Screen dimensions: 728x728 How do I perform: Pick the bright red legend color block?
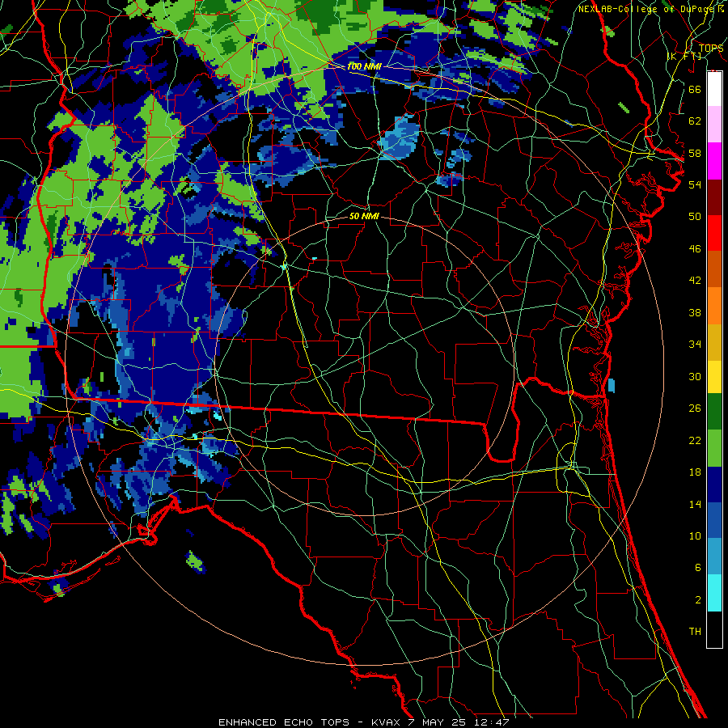pos(714,233)
